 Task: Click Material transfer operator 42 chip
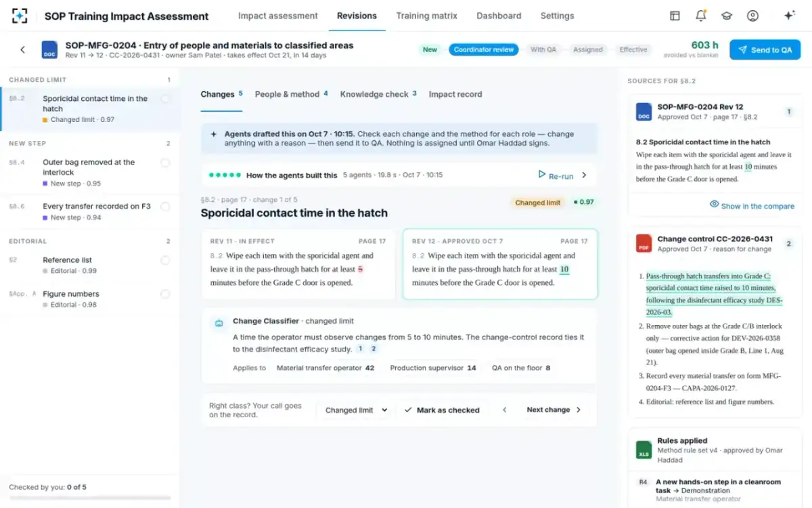325,368
